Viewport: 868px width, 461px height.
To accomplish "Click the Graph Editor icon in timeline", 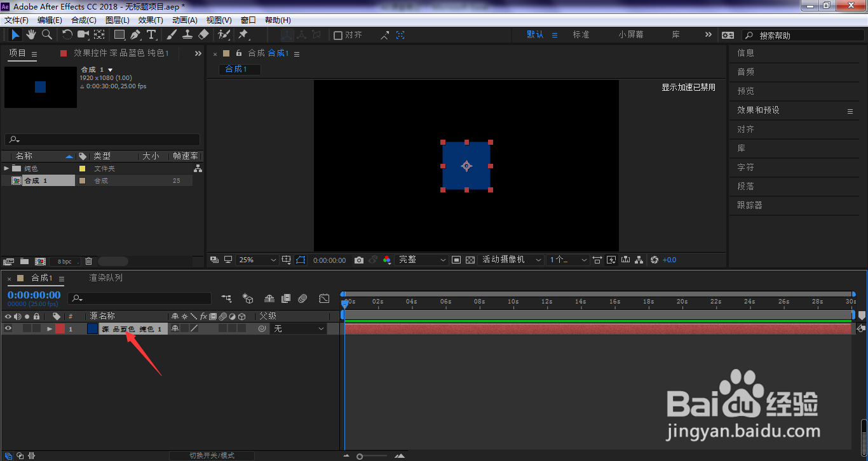I will pyautogui.click(x=325, y=298).
